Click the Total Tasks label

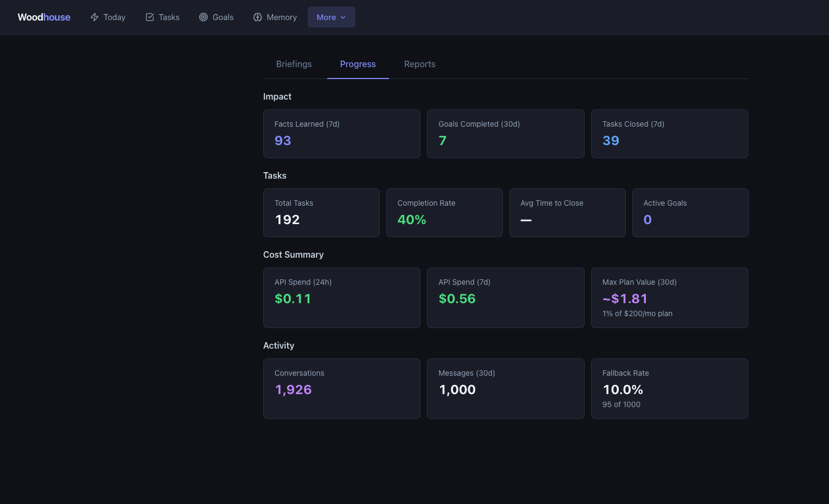[x=294, y=203]
